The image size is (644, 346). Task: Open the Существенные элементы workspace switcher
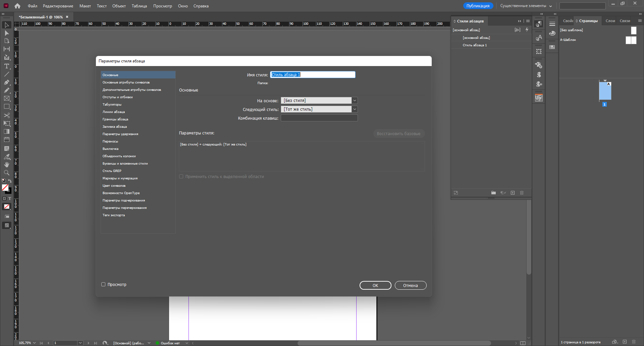point(526,6)
